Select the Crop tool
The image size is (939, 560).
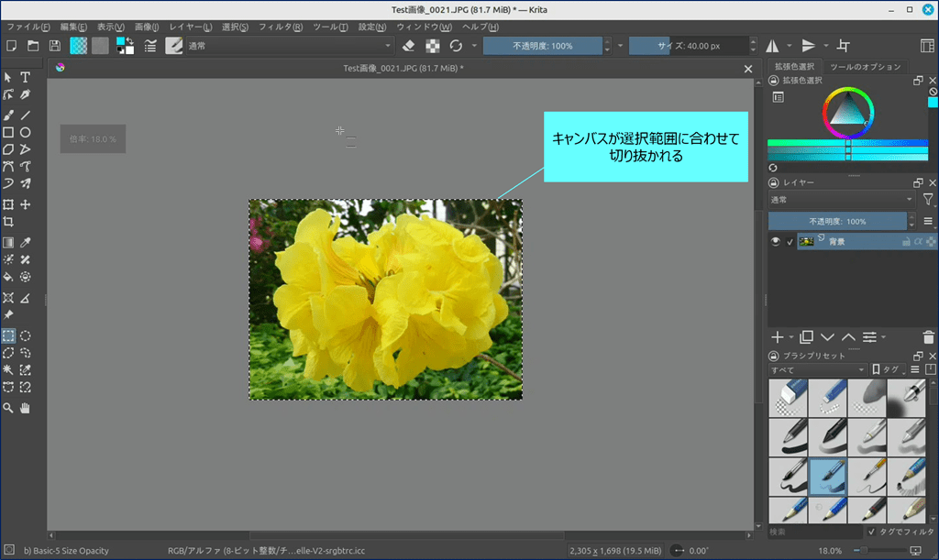(x=8, y=222)
